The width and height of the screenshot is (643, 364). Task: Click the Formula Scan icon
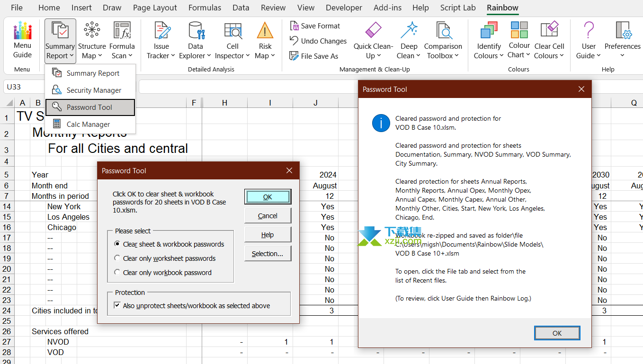tap(122, 31)
